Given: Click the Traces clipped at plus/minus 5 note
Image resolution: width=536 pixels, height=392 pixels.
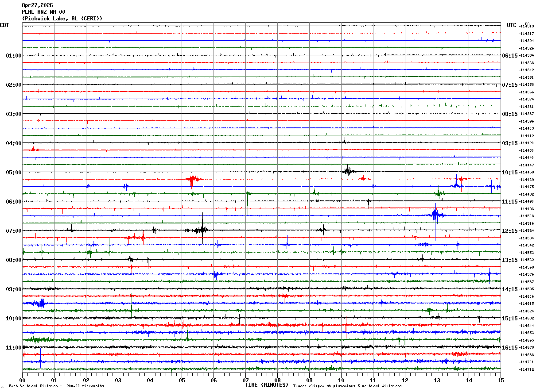Looking at the screenshot, I should (x=347, y=386).
